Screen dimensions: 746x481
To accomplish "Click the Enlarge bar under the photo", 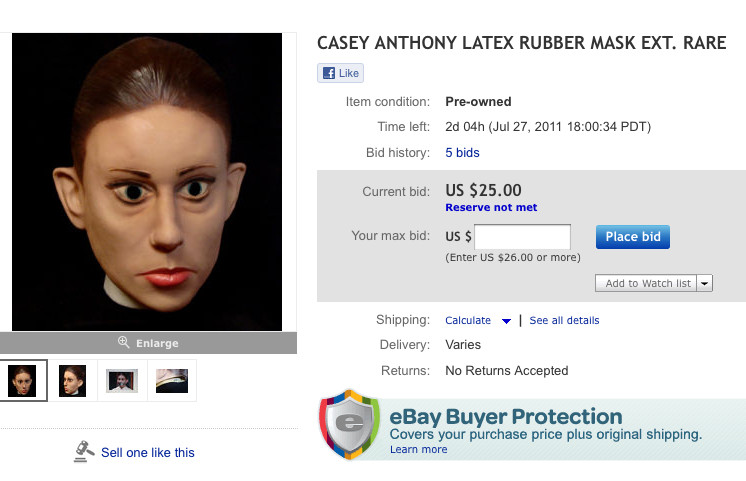I will [x=148, y=343].
